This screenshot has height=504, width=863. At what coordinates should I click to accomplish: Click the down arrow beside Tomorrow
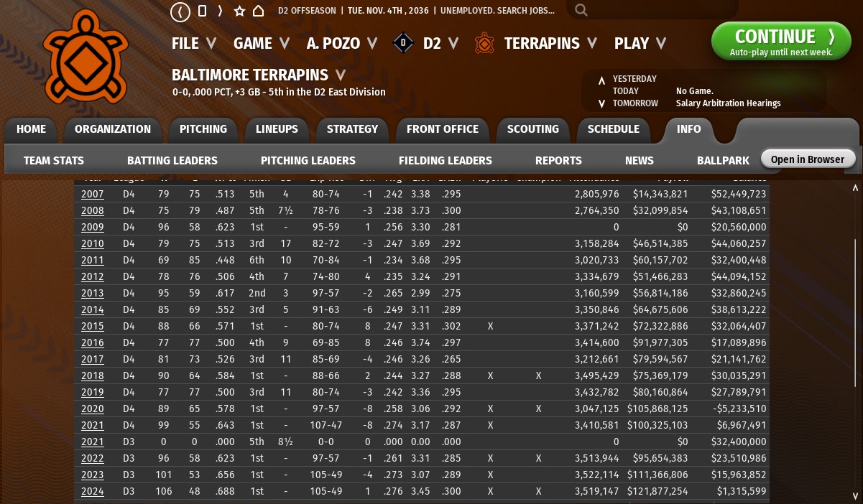point(601,104)
